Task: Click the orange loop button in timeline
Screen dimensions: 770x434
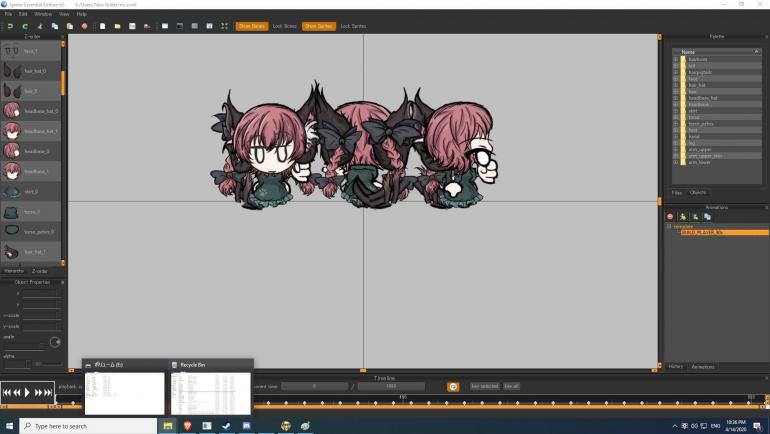Action: point(453,386)
